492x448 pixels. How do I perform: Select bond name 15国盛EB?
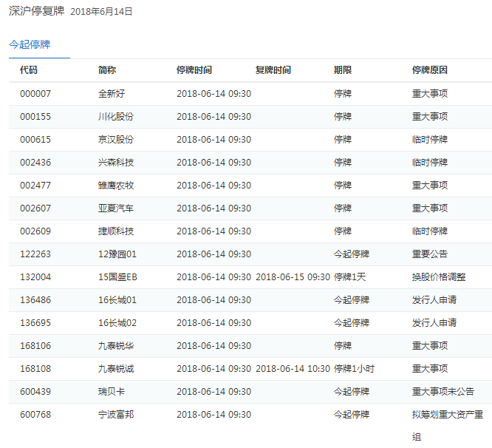(x=117, y=277)
